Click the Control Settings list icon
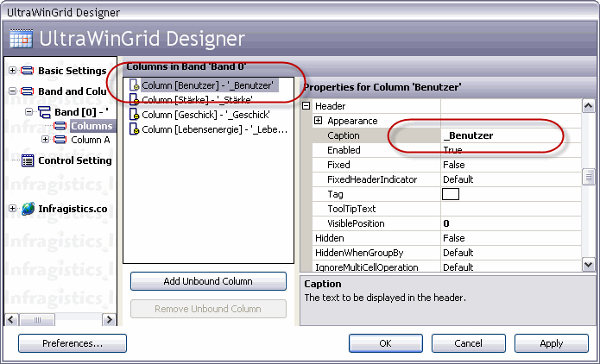600x364 pixels. click(x=28, y=160)
